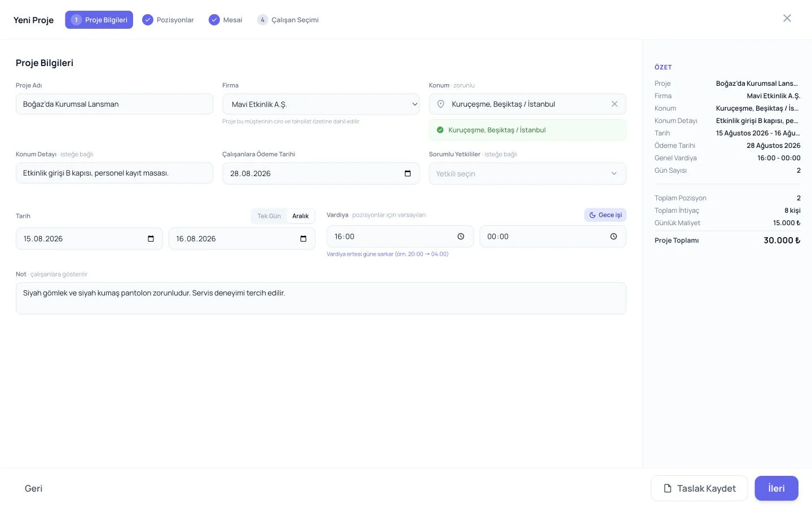Click the Proje Bilgileri section heading
The image size is (812, 508).
(45, 63)
